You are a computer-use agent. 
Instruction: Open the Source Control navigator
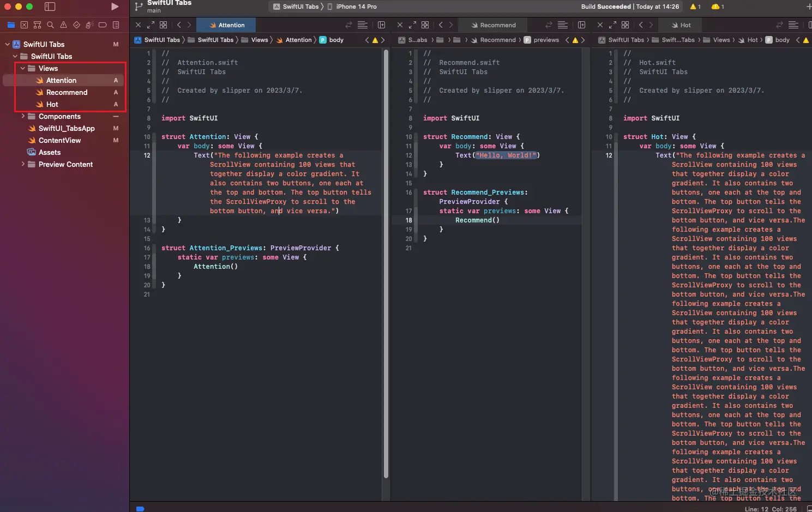pos(24,25)
